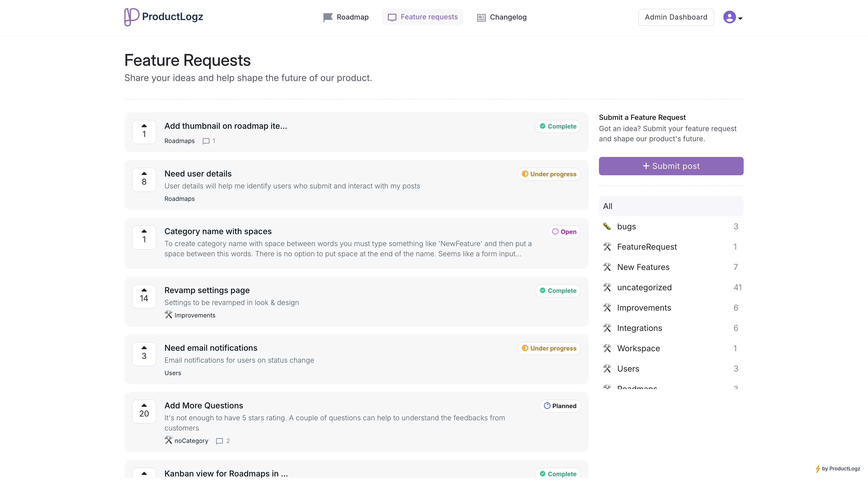Open the 'Category name with spaces' post
Viewport: 868px width, 481px height.
pyautogui.click(x=218, y=232)
